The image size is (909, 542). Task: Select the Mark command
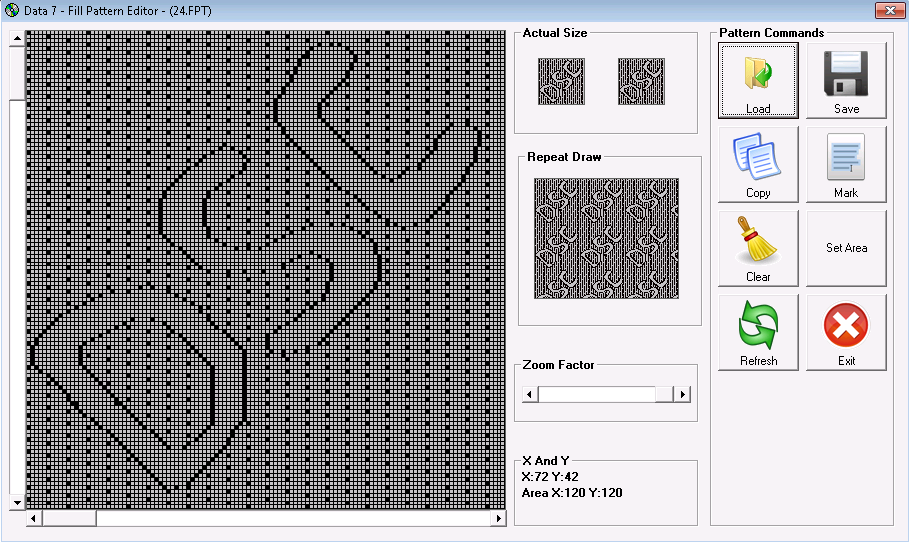tap(846, 165)
